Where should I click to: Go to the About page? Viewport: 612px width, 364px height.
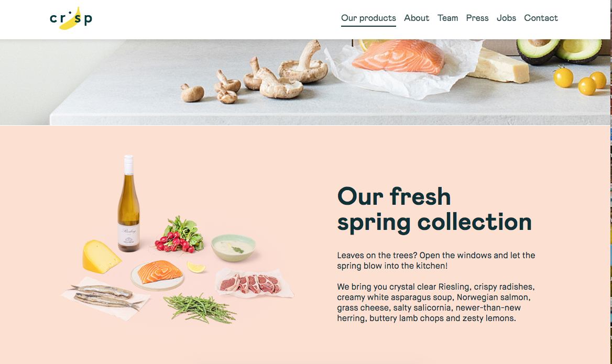pos(417,18)
